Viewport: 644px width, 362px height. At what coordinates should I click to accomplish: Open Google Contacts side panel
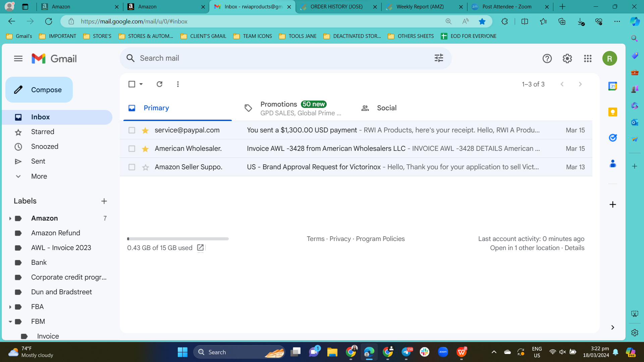[x=613, y=164]
